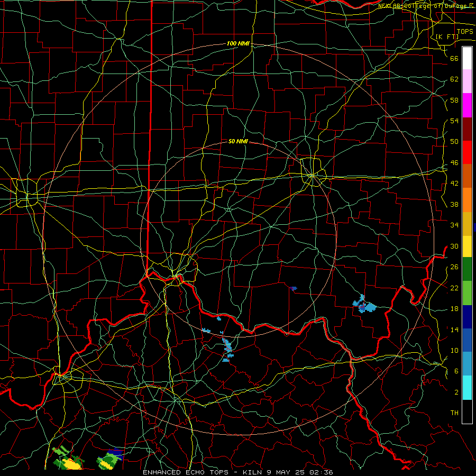Click the 42 legend value
Screen dimensions: 476x476
(454, 184)
